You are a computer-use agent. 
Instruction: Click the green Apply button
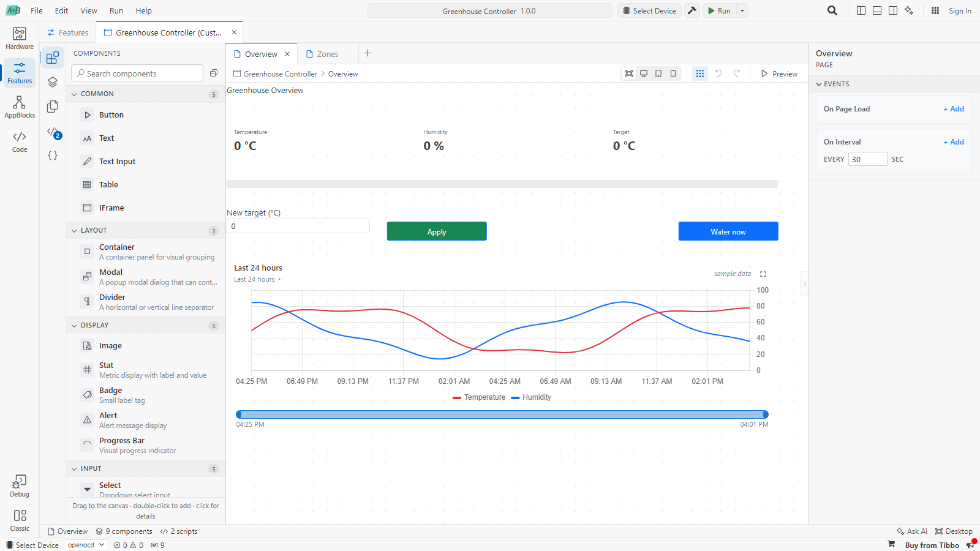click(x=437, y=231)
